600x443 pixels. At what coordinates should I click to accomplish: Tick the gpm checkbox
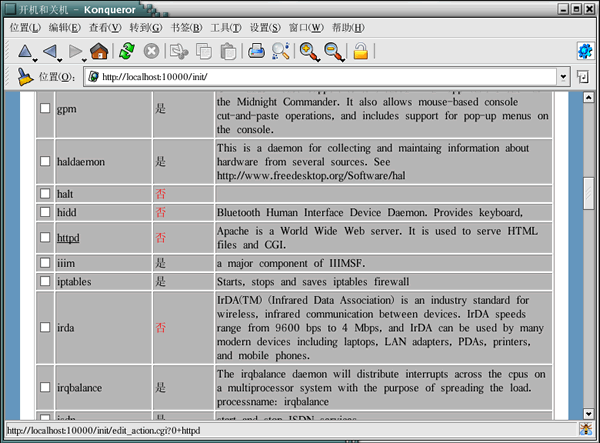(45, 108)
